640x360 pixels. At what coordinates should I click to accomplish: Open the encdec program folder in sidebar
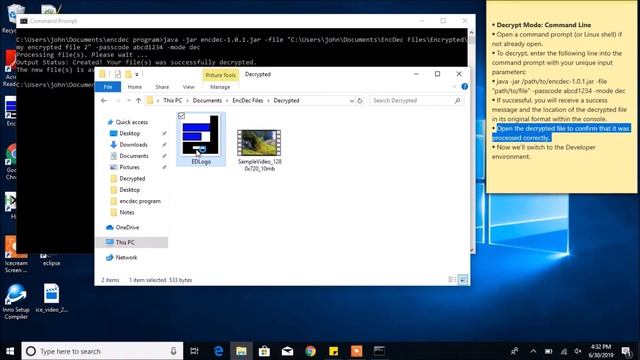click(x=140, y=201)
